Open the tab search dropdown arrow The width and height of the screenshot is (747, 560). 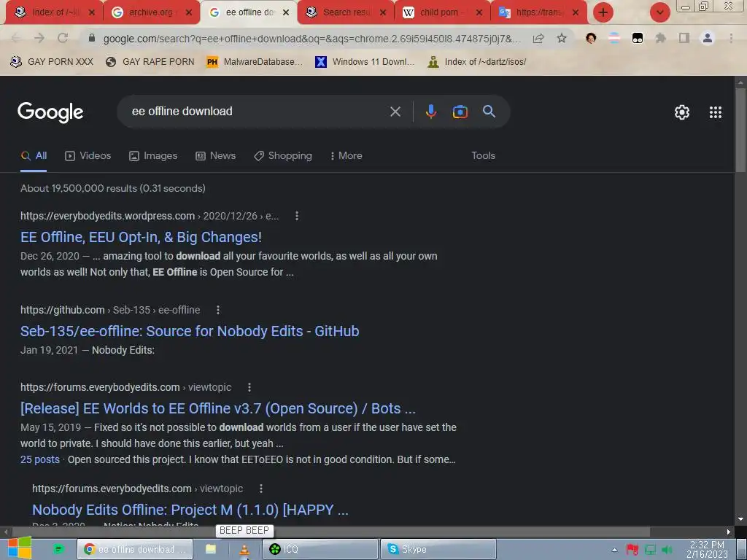659,12
